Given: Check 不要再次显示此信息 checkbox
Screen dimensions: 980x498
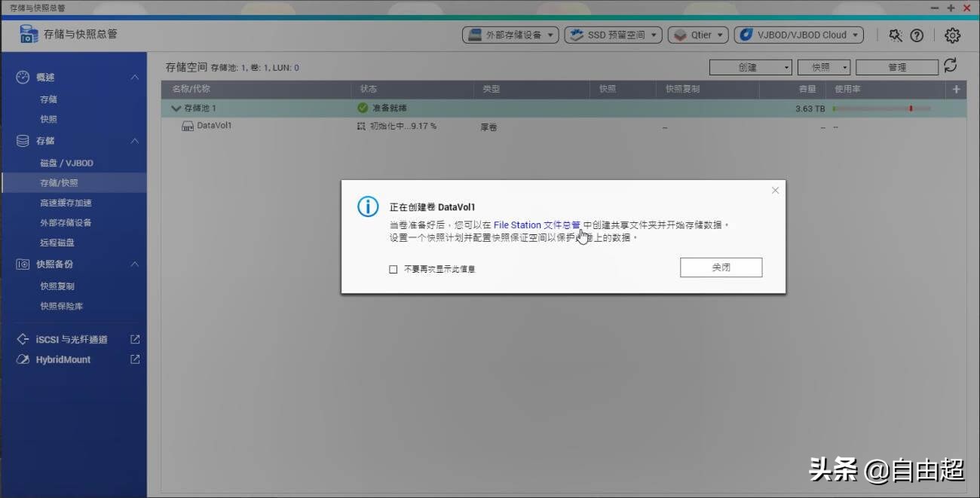Looking at the screenshot, I should click(393, 268).
